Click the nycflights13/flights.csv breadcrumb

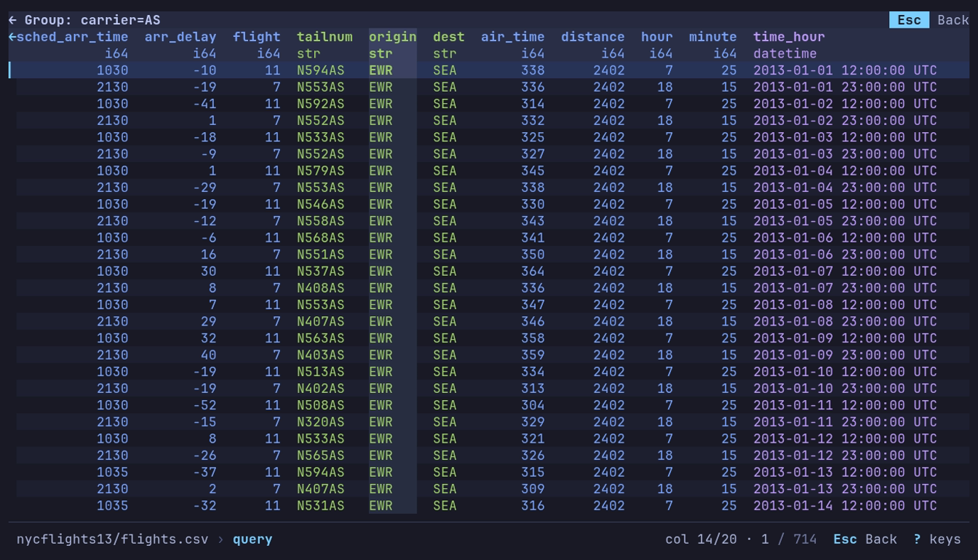112,539
